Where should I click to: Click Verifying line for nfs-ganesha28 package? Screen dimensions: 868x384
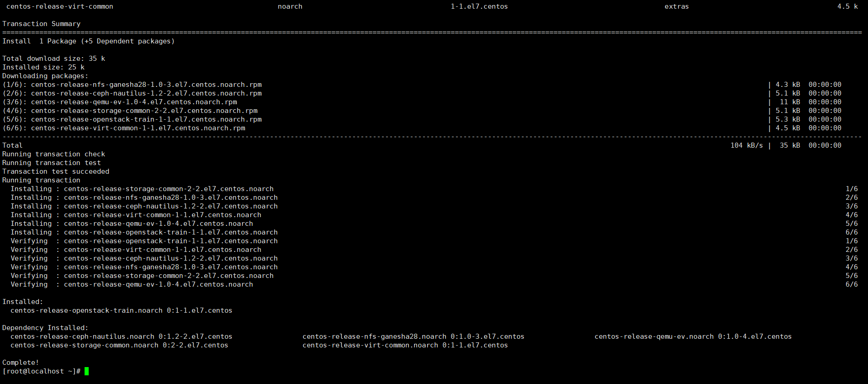point(144,267)
